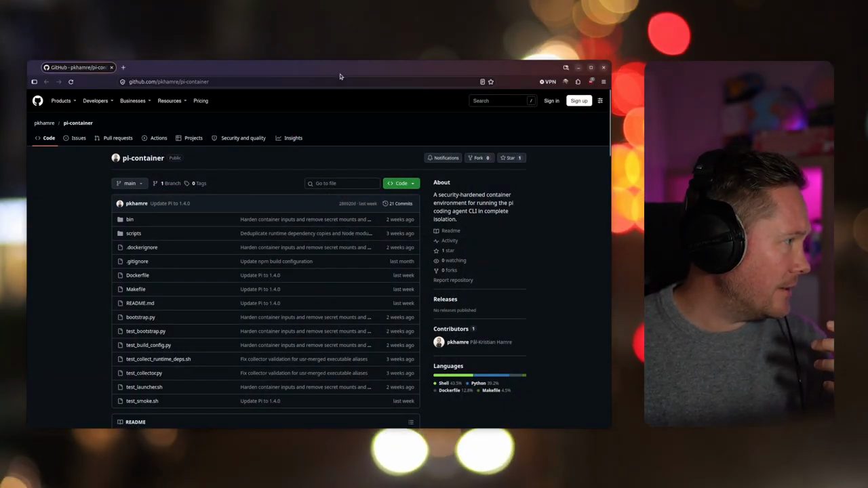Focus the GitHub Search field
The width and height of the screenshot is (868, 488).
point(502,100)
